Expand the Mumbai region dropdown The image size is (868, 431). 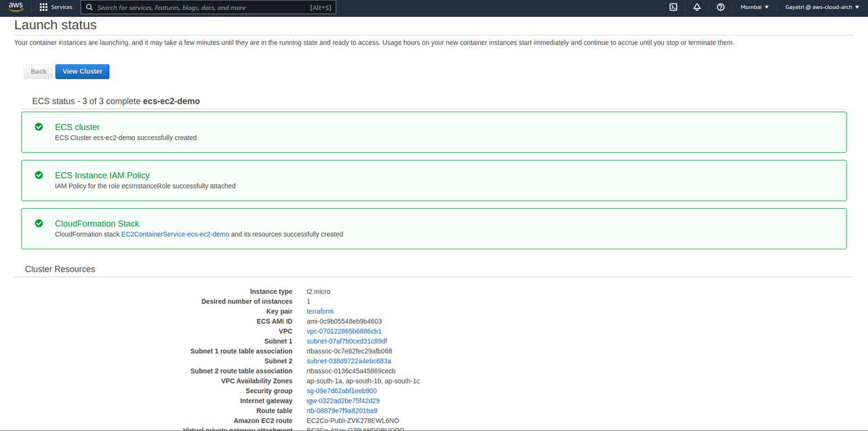pos(755,7)
